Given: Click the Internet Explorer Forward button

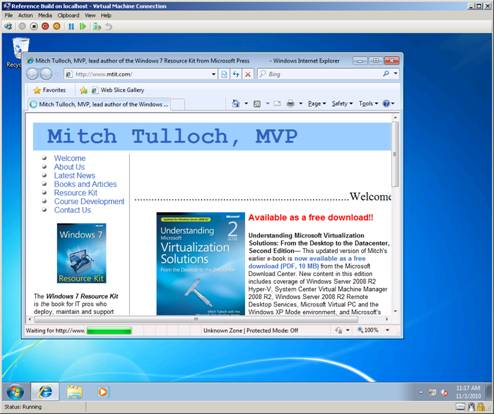Looking at the screenshot, I should pyautogui.click(x=46, y=74).
